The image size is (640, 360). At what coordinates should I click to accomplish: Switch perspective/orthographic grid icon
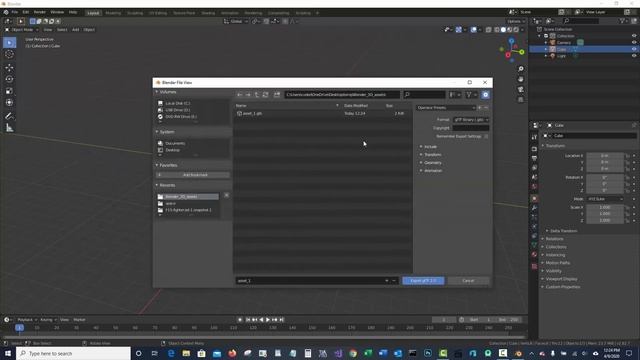coord(521,100)
